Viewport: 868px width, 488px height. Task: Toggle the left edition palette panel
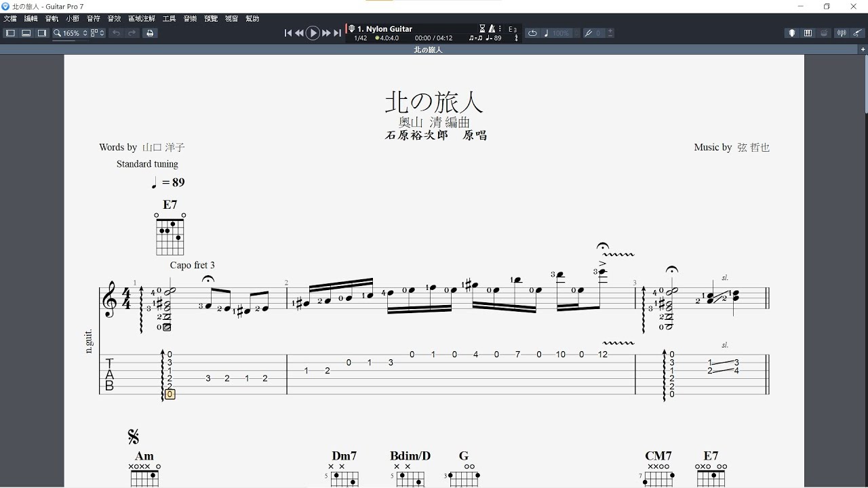coord(10,33)
